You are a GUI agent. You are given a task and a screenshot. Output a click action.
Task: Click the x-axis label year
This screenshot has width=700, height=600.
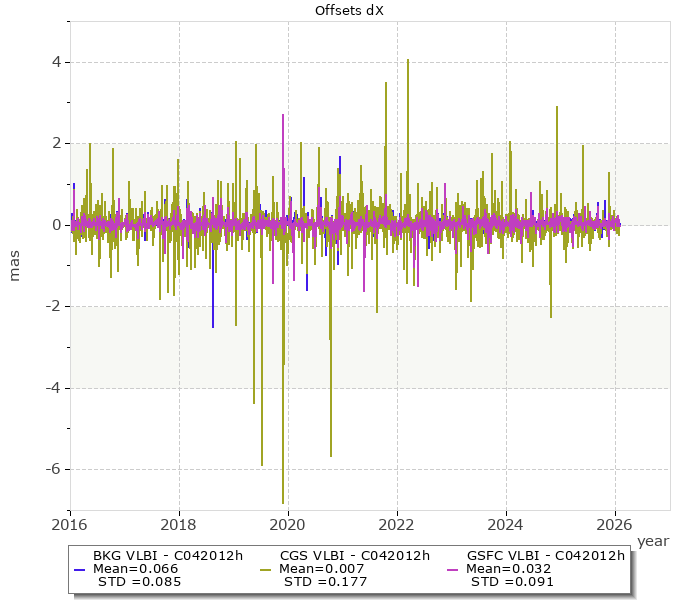[653, 541]
